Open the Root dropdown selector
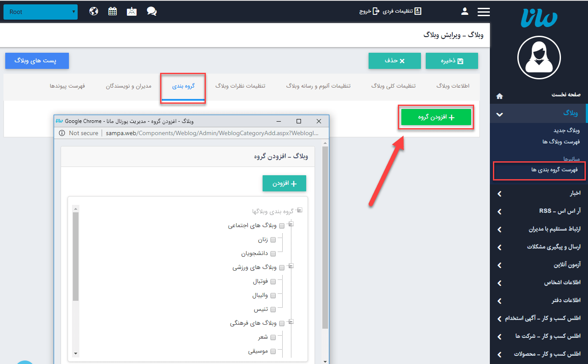 (x=40, y=12)
